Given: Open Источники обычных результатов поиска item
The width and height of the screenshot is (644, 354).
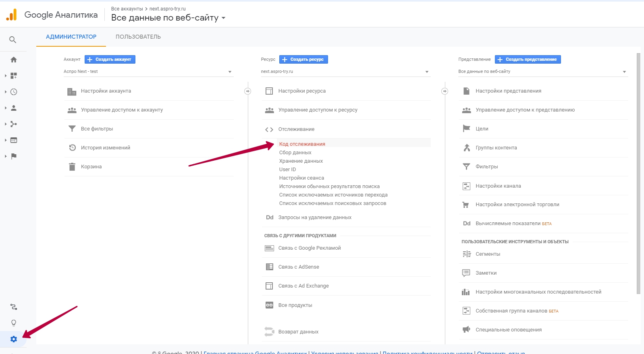Looking at the screenshot, I should pyautogui.click(x=330, y=186).
